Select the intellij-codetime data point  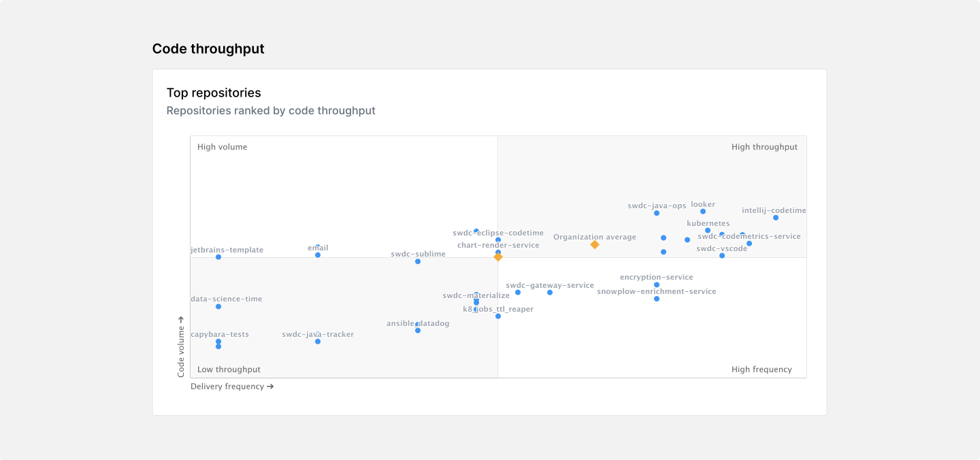pos(776,218)
